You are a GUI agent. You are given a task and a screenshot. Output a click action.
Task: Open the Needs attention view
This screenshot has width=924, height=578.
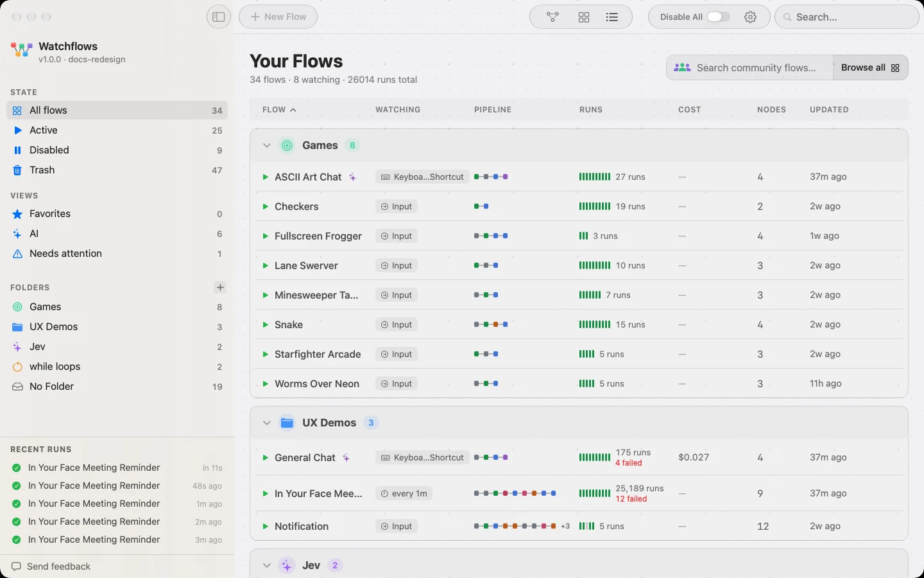tap(117, 253)
